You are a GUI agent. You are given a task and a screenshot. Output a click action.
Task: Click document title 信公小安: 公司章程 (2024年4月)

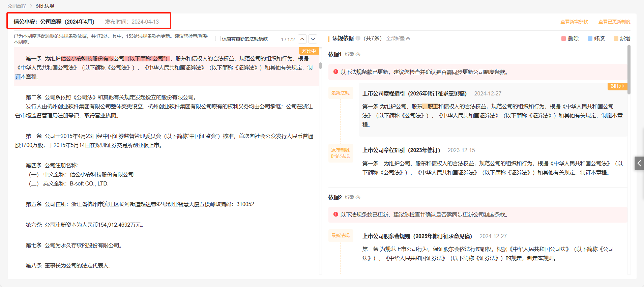(x=54, y=22)
